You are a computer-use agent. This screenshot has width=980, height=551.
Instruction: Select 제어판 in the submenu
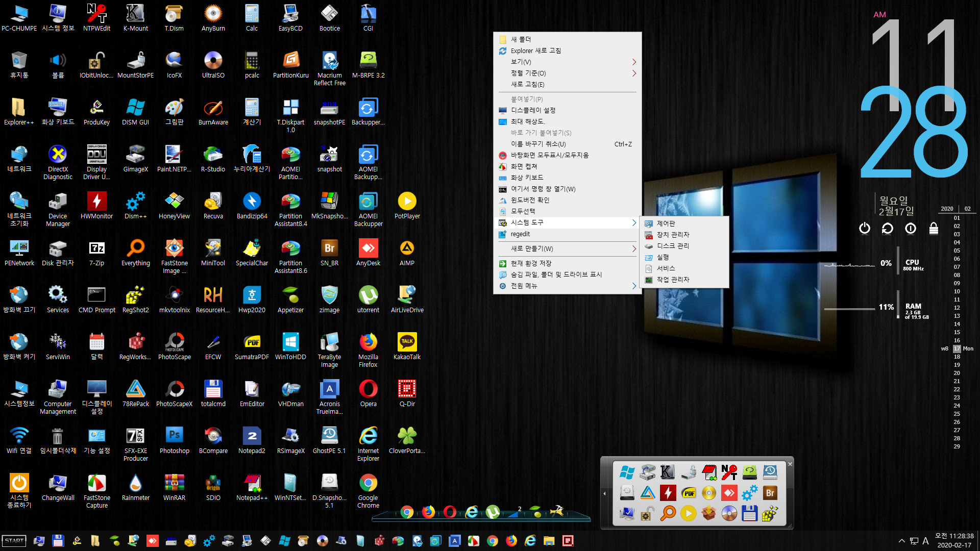684,223
